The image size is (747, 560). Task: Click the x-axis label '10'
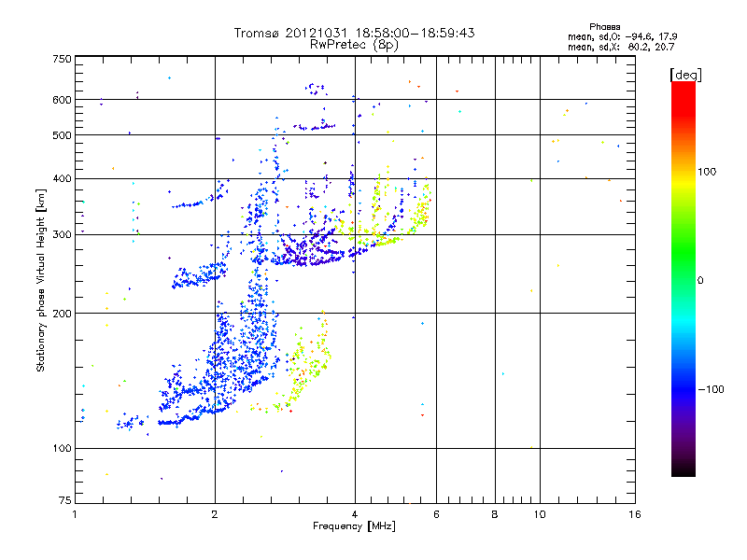pos(540,514)
